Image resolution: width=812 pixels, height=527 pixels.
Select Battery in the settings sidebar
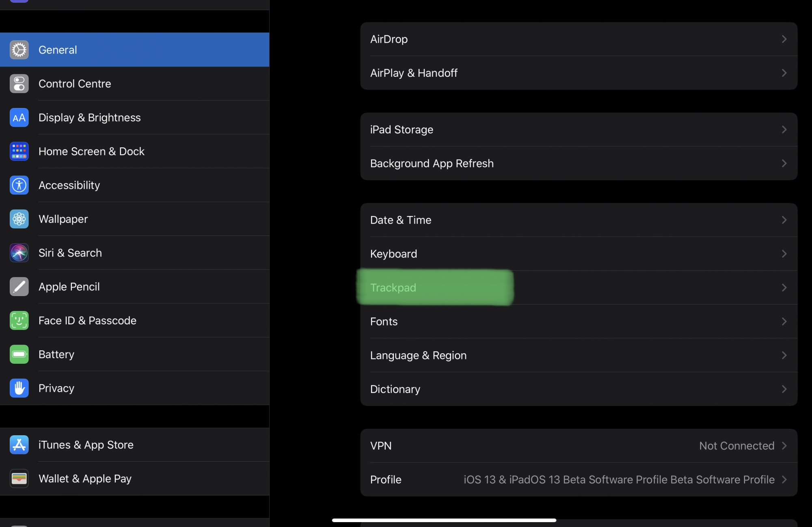pyautogui.click(x=56, y=354)
